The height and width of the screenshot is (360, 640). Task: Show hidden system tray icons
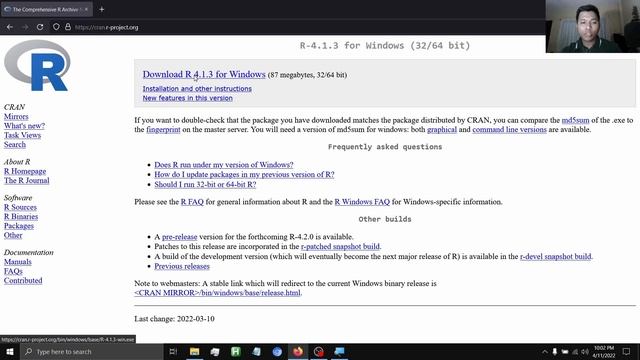[544, 351]
